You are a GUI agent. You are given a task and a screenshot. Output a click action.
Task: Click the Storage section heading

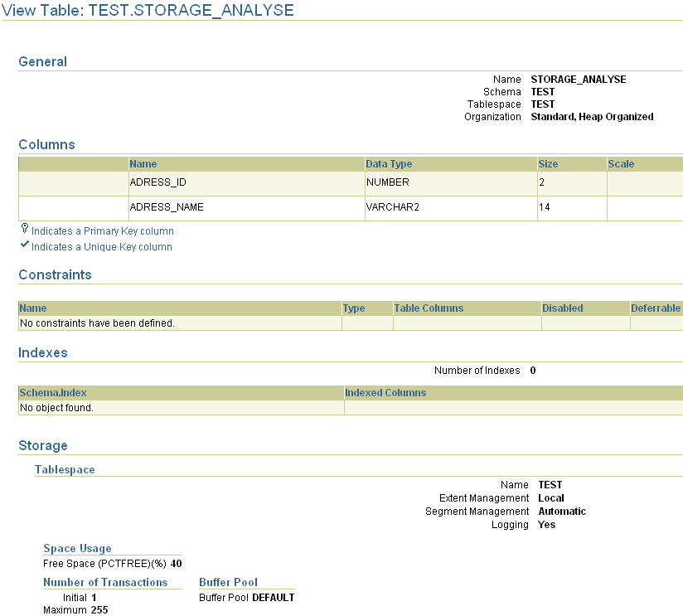coord(43,446)
